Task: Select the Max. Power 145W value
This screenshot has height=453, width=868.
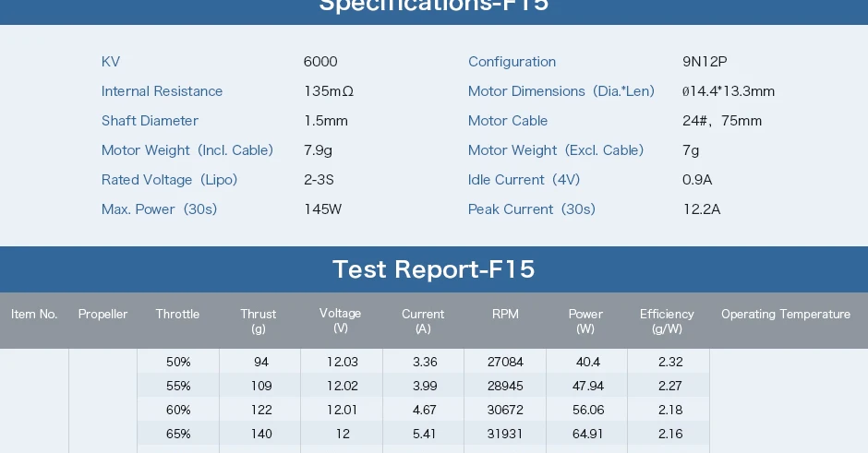Action: pos(323,209)
